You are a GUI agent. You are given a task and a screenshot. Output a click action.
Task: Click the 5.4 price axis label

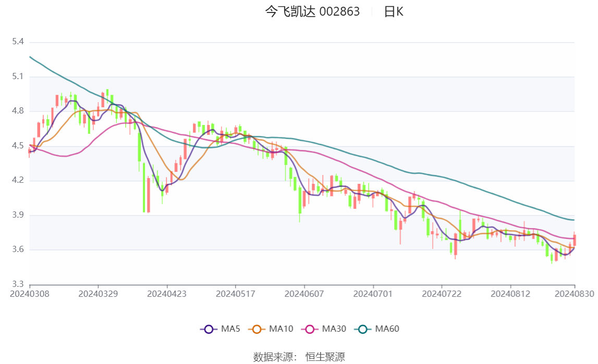(x=18, y=42)
